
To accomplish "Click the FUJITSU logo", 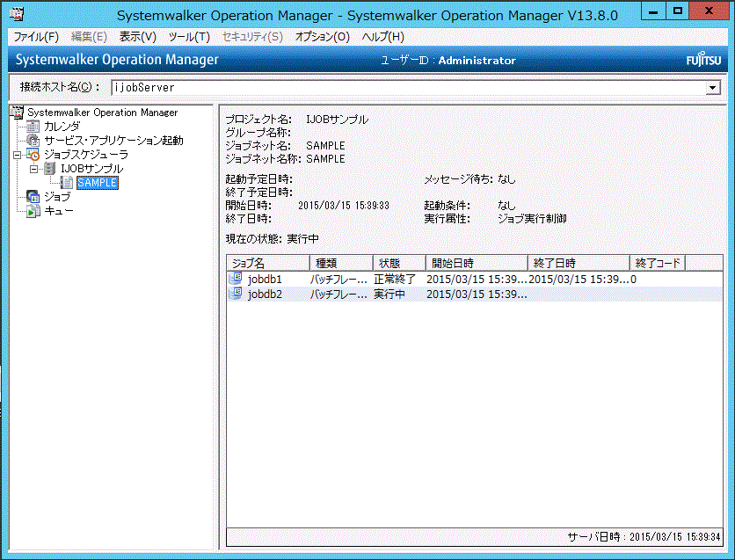I will click(703, 60).
